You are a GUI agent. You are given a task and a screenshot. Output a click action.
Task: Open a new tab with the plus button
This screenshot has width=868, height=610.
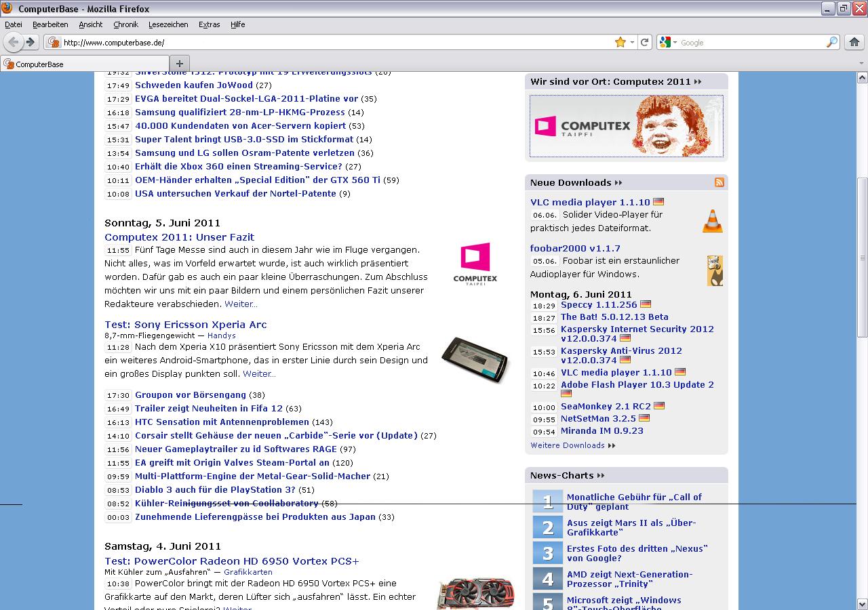click(x=179, y=64)
